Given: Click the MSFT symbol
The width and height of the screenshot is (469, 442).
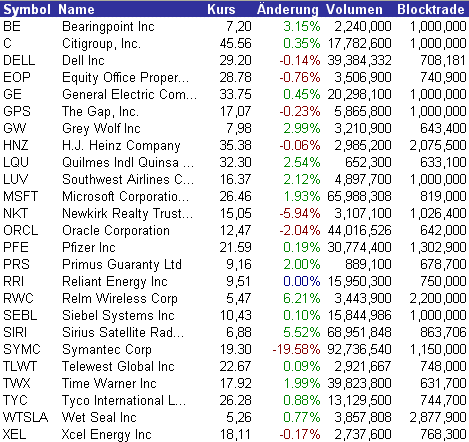Looking at the screenshot, I should pos(20,196).
